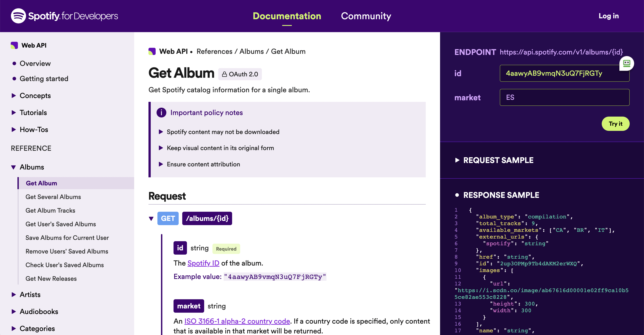Open Get User's Saved Albums page
Image resolution: width=644 pixels, height=335 pixels.
[61, 224]
